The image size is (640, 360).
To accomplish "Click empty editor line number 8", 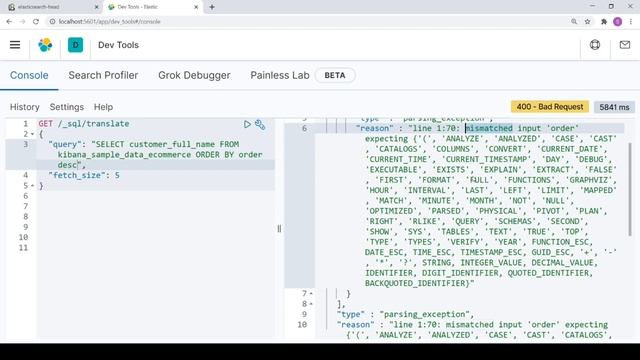I will click(25, 217).
